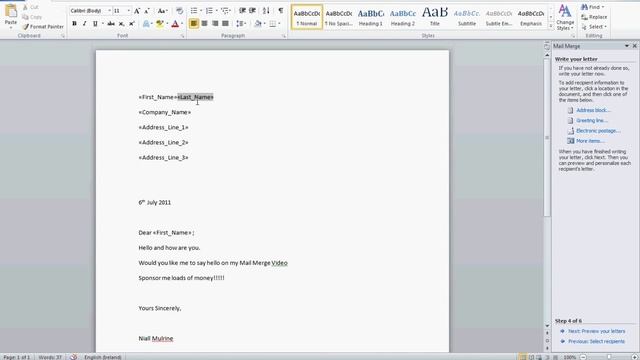Apply the No Spacing style
The height and width of the screenshot is (360, 640).
coord(339,17)
